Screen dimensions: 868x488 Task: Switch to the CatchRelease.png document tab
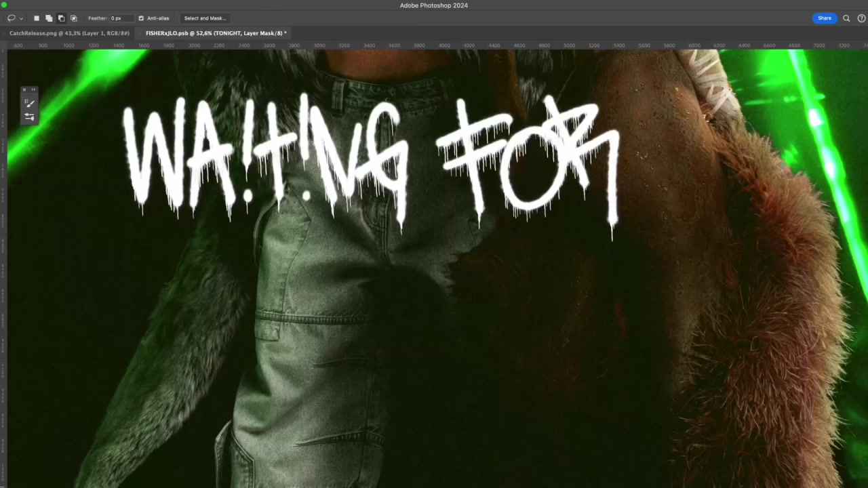(69, 33)
